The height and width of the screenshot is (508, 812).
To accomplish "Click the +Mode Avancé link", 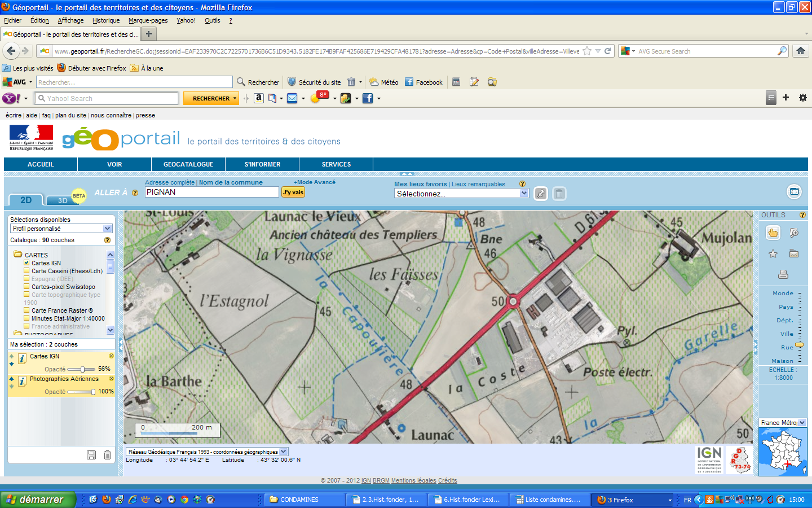I will tap(315, 182).
